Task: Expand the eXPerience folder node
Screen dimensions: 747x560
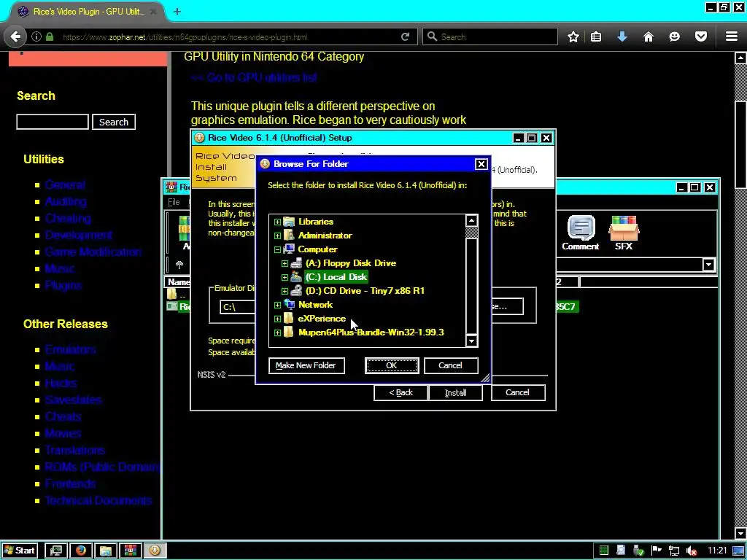Action: tap(277, 319)
